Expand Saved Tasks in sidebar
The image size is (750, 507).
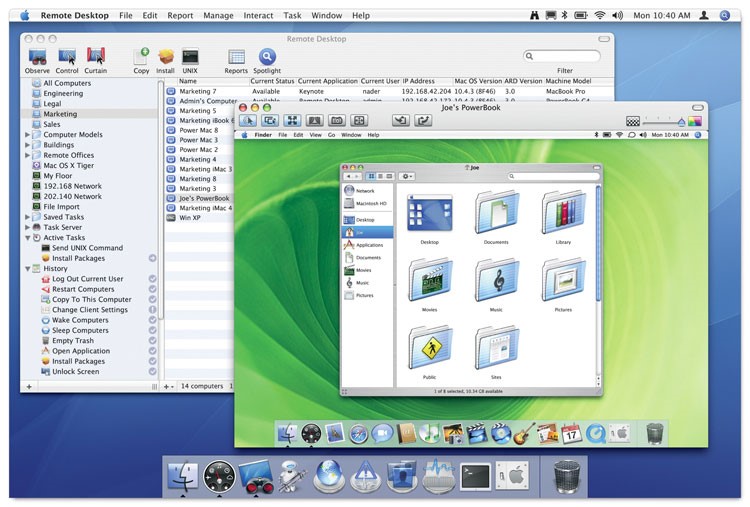point(27,217)
